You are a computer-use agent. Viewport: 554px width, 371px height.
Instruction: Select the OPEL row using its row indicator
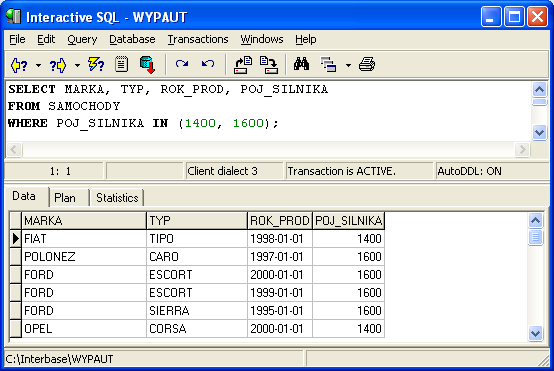(x=16, y=329)
